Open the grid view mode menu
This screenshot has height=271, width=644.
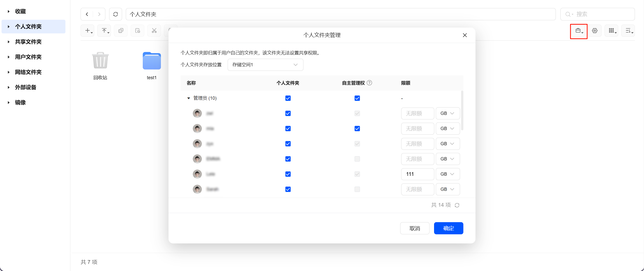pos(611,31)
